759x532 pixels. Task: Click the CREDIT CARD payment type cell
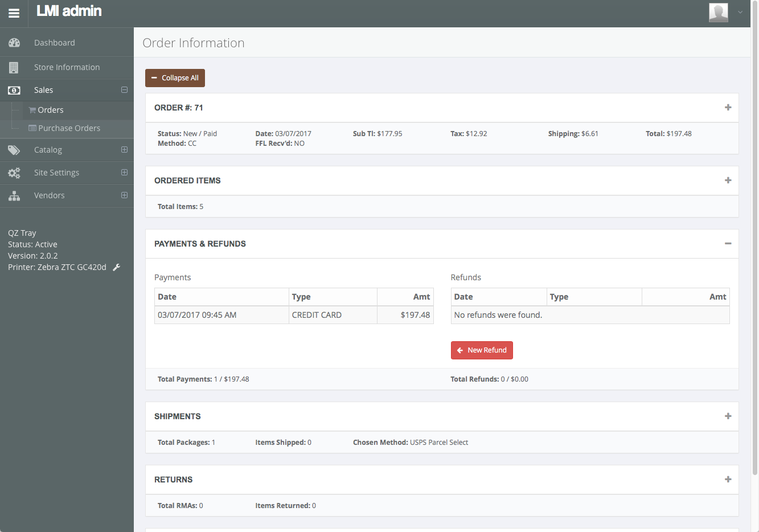(x=333, y=315)
